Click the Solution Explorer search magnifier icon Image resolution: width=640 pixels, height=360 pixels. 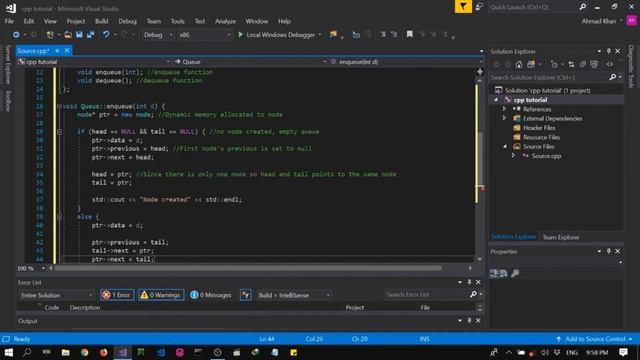tap(613, 77)
